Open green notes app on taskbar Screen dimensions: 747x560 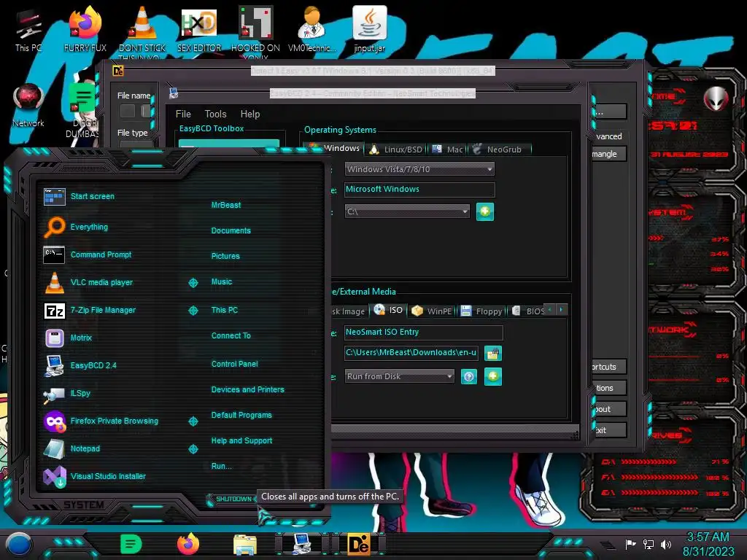[x=131, y=544]
